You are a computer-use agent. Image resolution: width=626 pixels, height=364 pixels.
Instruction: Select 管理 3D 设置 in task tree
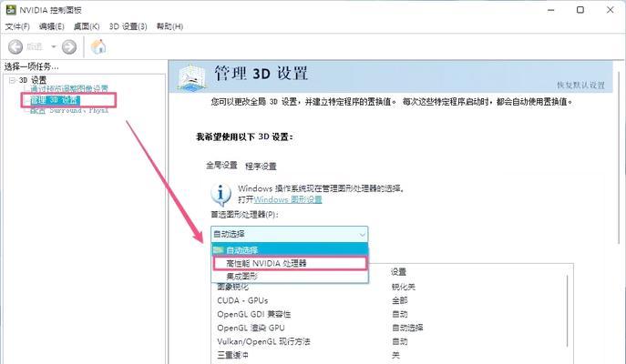coord(55,100)
